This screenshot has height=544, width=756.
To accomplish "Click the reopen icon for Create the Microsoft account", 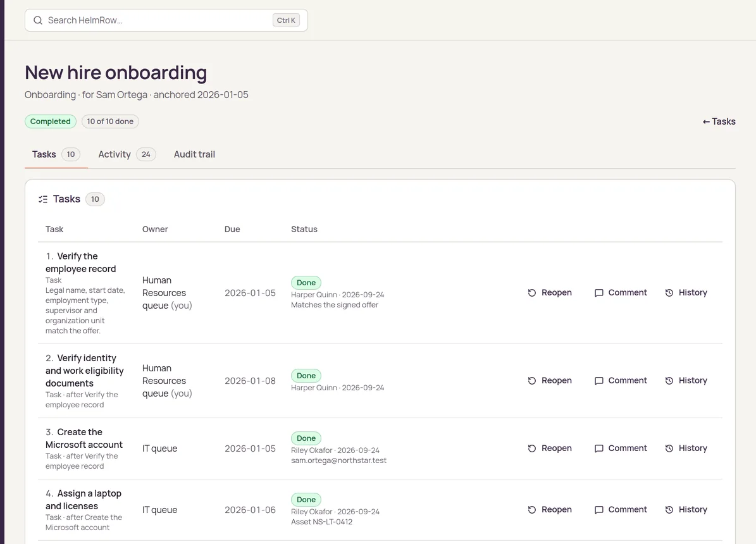I will pos(532,448).
